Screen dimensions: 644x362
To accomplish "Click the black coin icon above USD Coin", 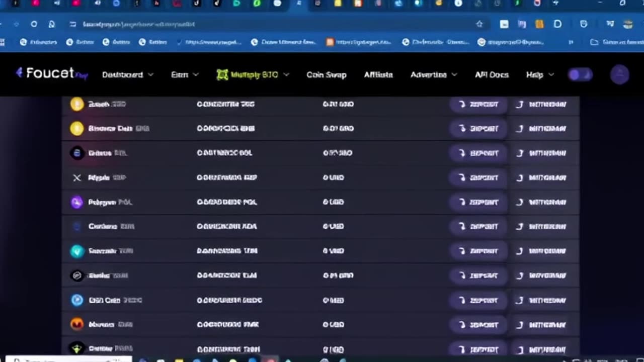I will coord(76,276).
